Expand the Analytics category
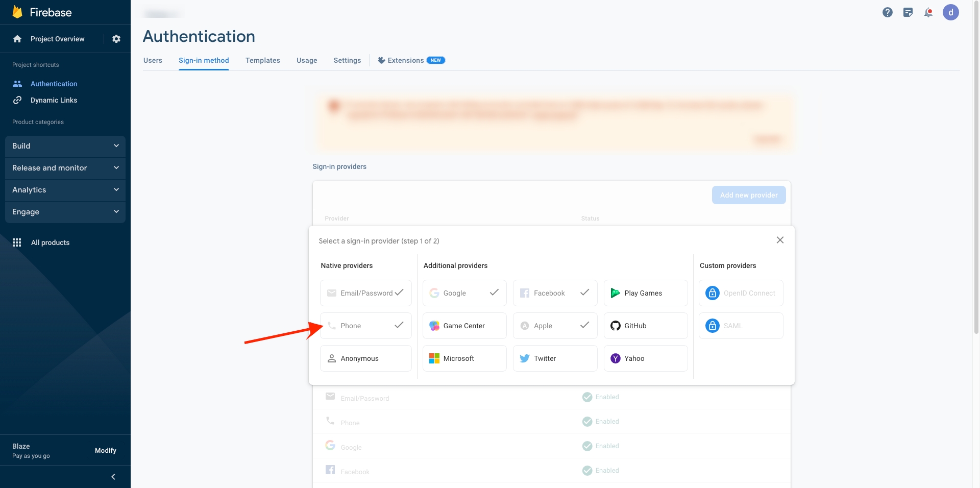 click(x=65, y=190)
